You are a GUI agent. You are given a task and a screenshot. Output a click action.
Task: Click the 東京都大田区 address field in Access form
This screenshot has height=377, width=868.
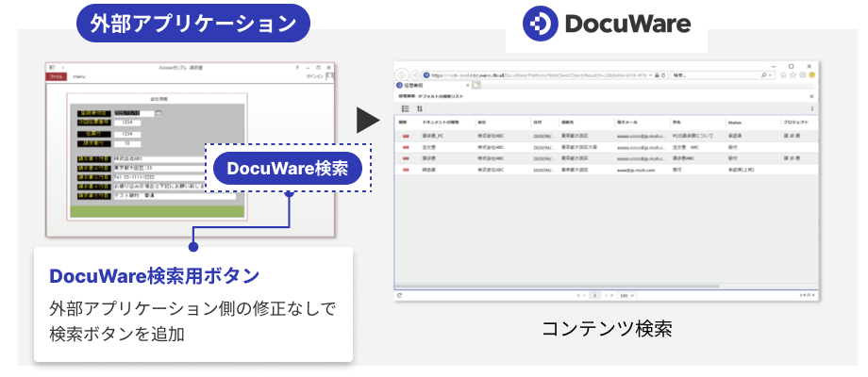tap(159, 168)
